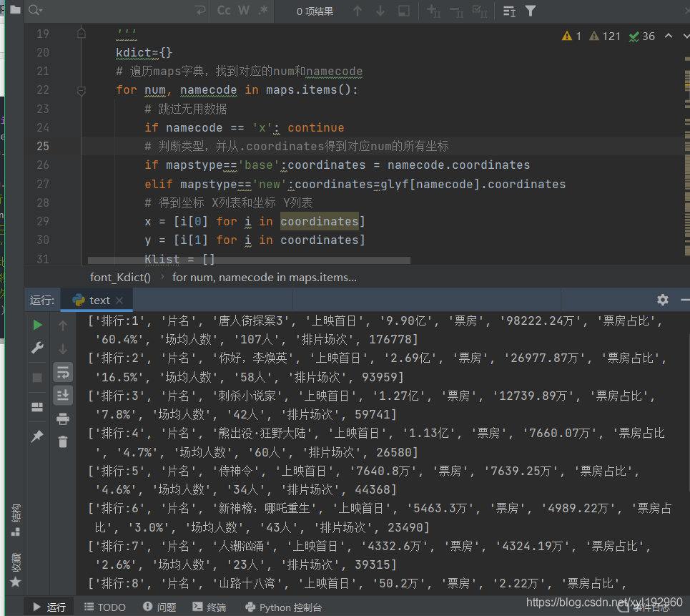Image resolution: width=690 pixels, height=616 pixels.
Task: Collapse the for loop fold marker
Action: [81, 90]
